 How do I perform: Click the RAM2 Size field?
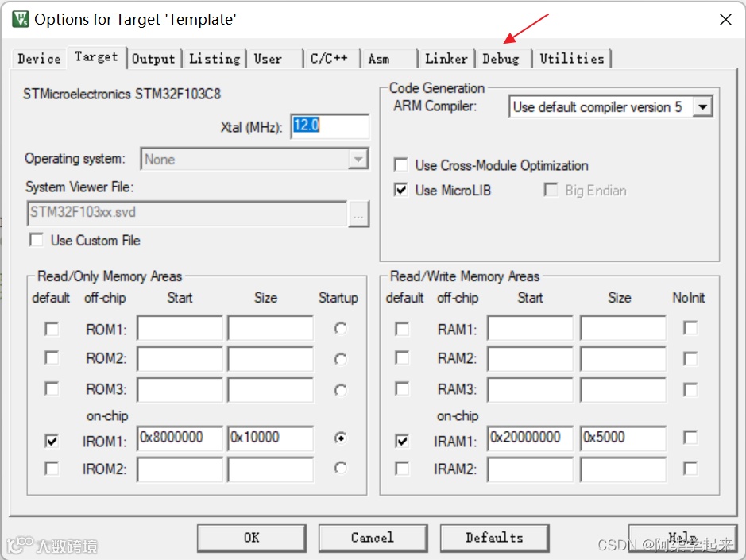coord(623,359)
